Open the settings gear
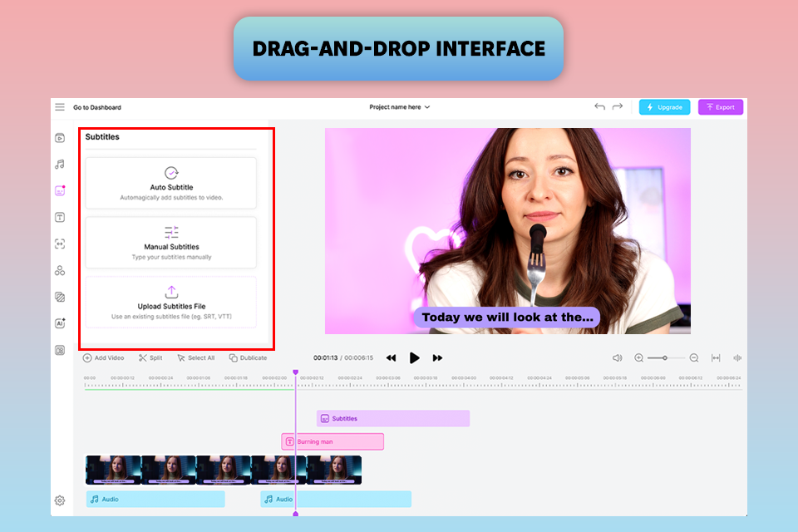 pyautogui.click(x=60, y=500)
